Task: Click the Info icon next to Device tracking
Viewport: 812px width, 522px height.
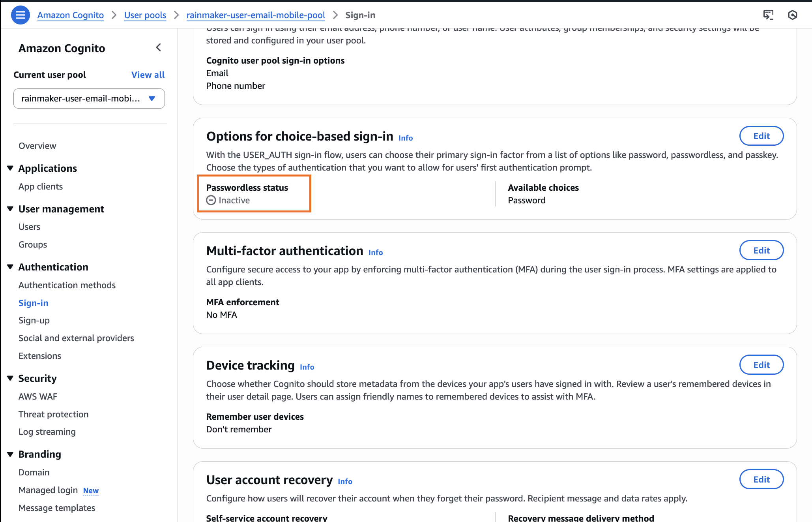Action: coord(307,367)
